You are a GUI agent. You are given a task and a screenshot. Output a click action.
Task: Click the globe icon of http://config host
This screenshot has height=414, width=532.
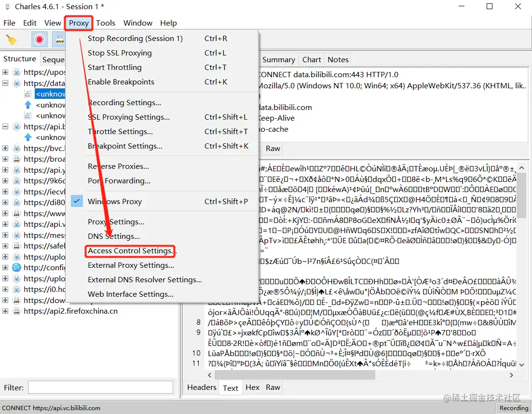coord(16,267)
